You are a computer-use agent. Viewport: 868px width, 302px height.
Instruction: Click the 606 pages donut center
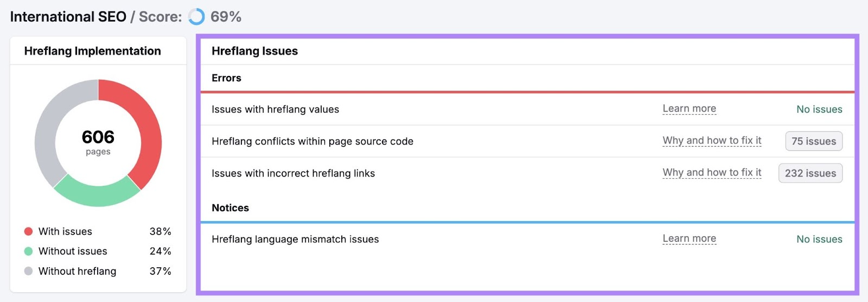coord(98,142)
